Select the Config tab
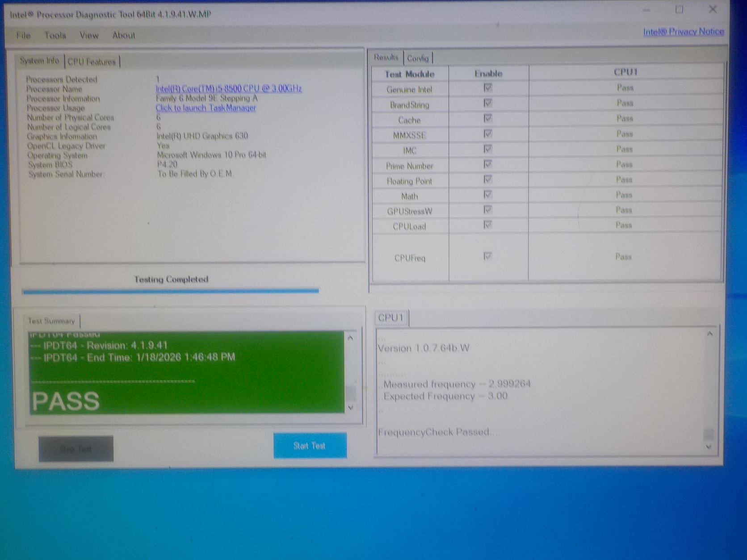747x560 pixels. pos(418,58)
